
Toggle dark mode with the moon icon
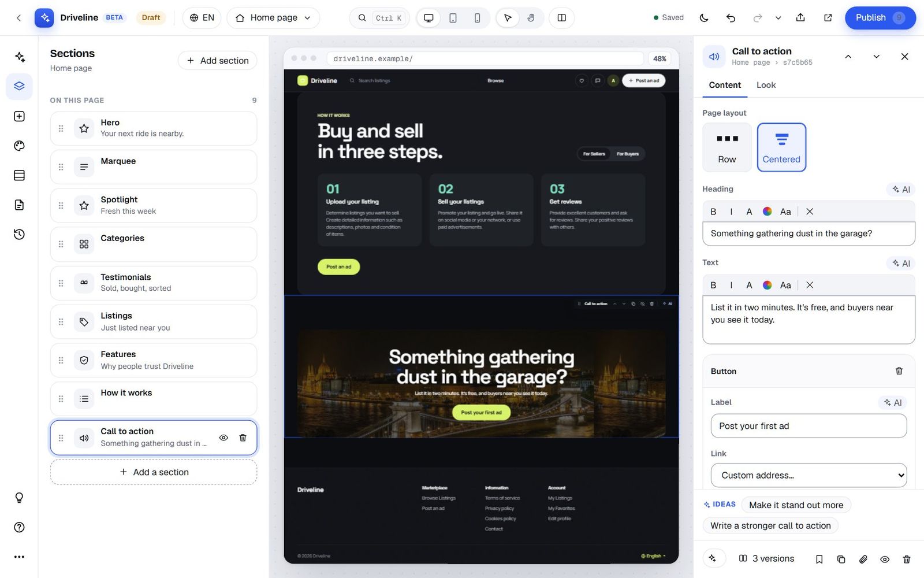[x=703, y=18]
